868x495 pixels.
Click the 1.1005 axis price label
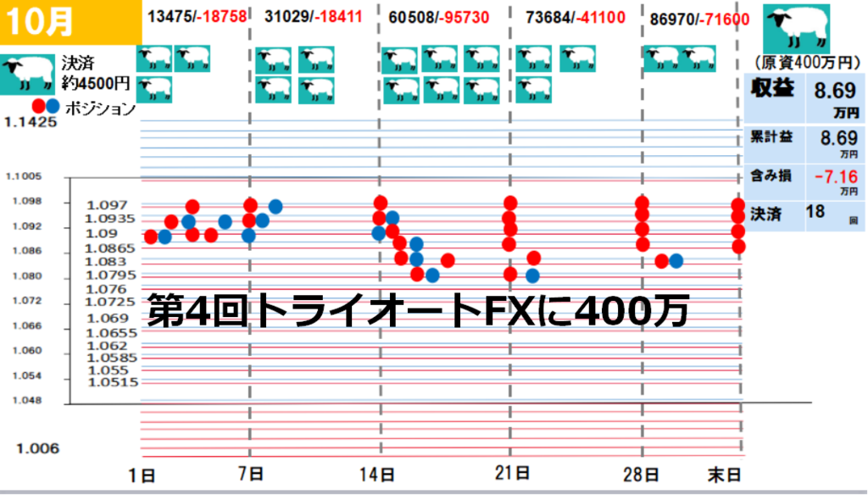coord(23,176)
